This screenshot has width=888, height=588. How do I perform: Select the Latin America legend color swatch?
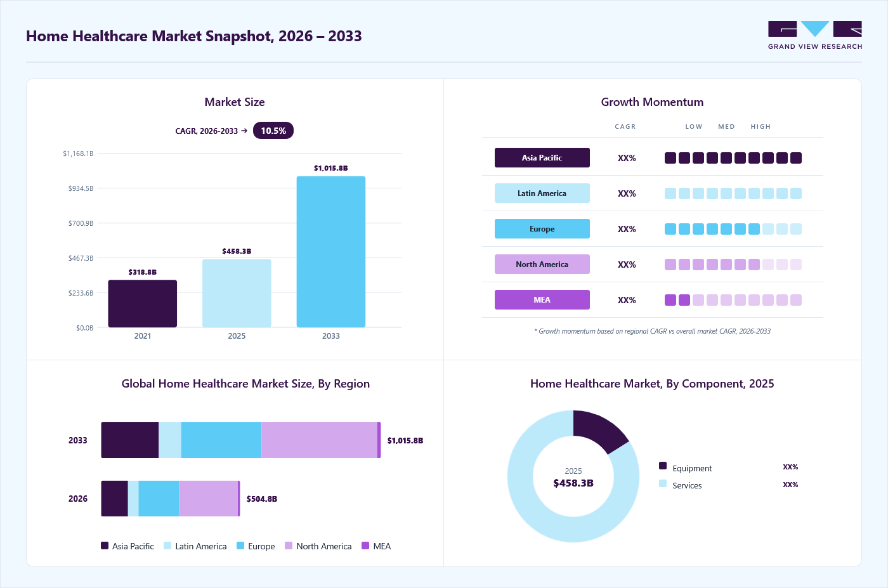pos(167,546)
